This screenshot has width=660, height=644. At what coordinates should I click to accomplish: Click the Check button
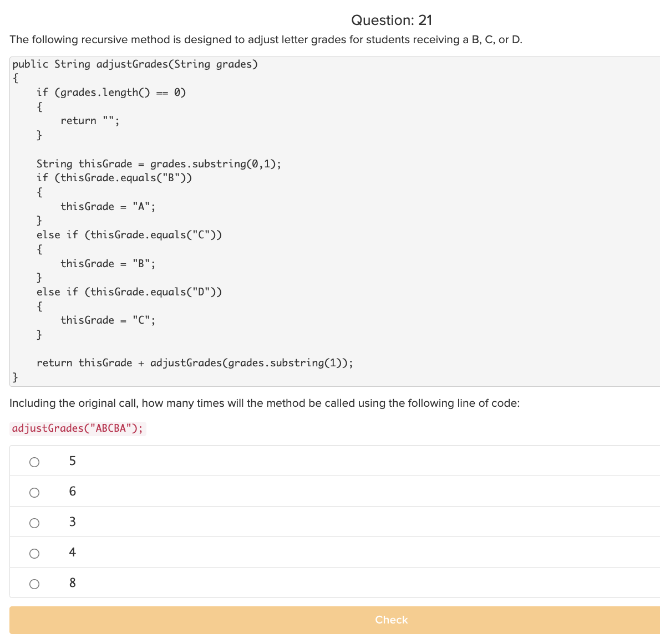[391, 620]
